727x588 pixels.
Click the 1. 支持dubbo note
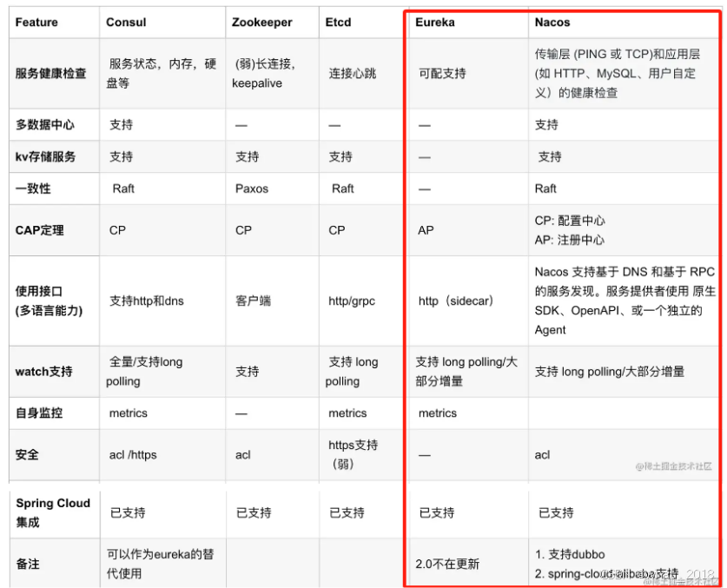[571, 555]
